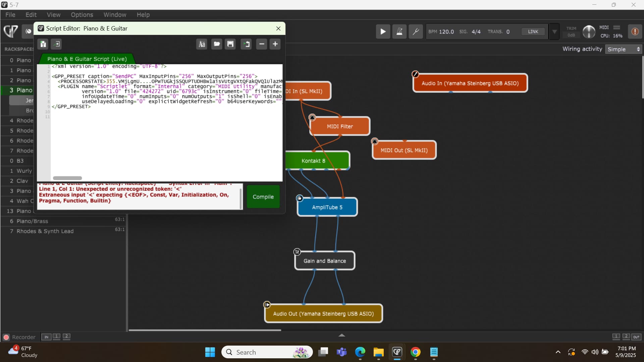Screen dimensions: 644x362
Task: Click the revert script arrow icon
Action: coord(246,44)
